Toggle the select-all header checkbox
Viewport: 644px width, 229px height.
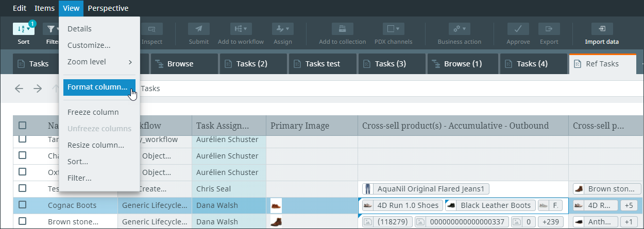[x=23, y=125]
